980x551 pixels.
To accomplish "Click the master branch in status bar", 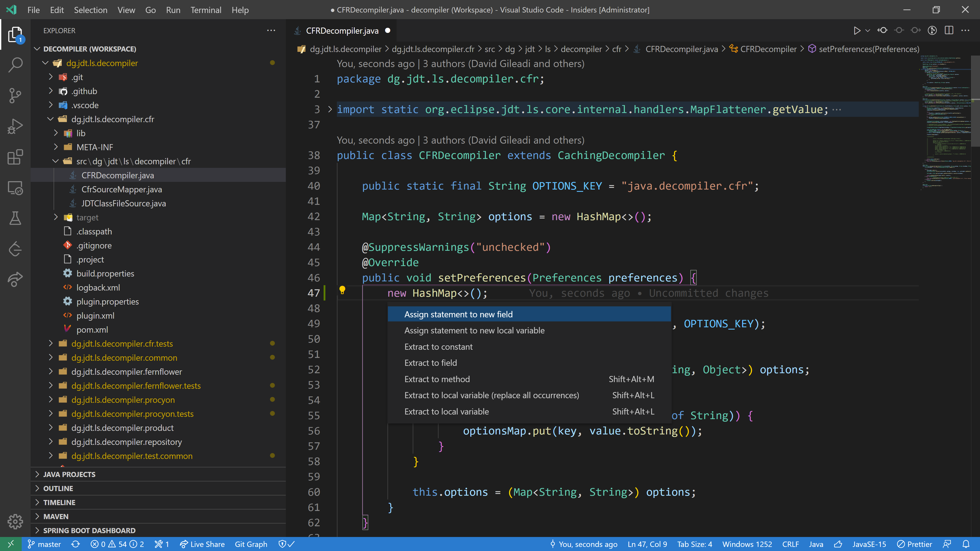I will pyautogui.click(x=44, y=544).
